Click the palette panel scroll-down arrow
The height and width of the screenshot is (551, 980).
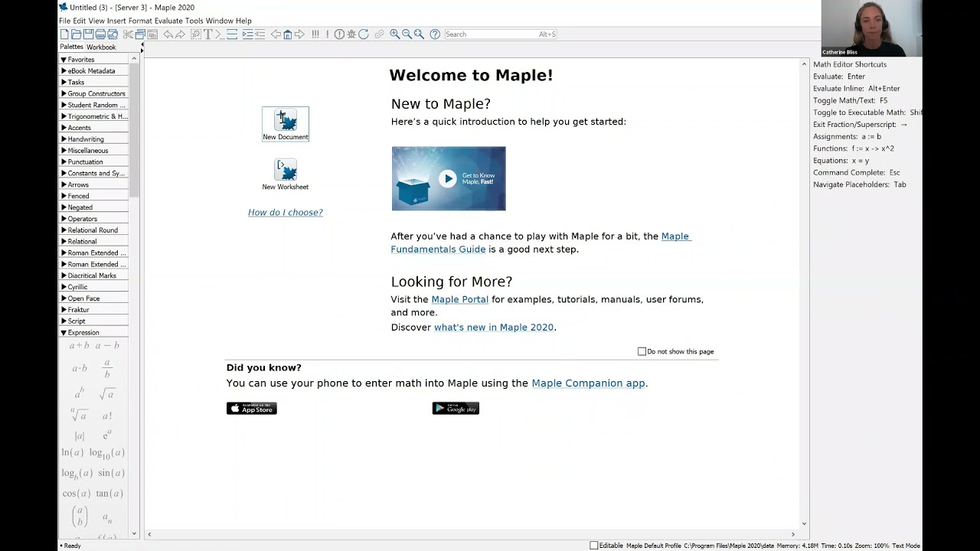tap(134, 533)
